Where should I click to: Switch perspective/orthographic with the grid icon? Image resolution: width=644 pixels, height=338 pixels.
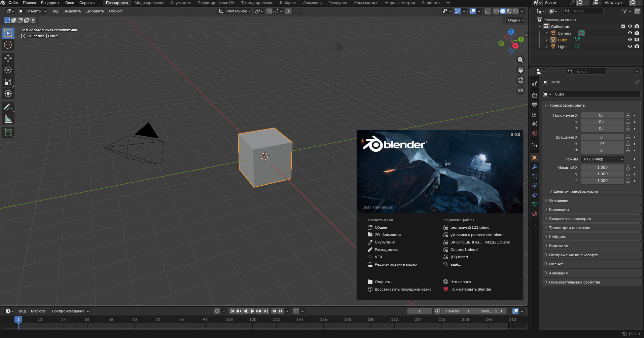(x=521, y=90)
